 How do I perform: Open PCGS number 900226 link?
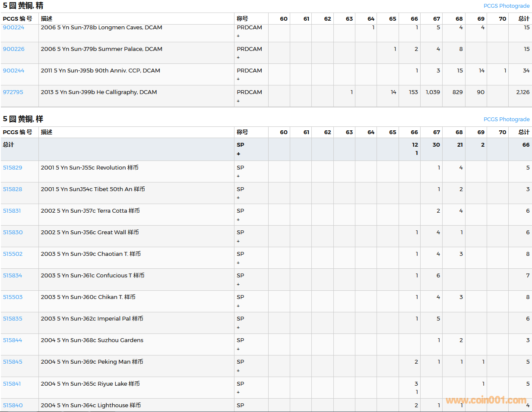pos(13,49)
